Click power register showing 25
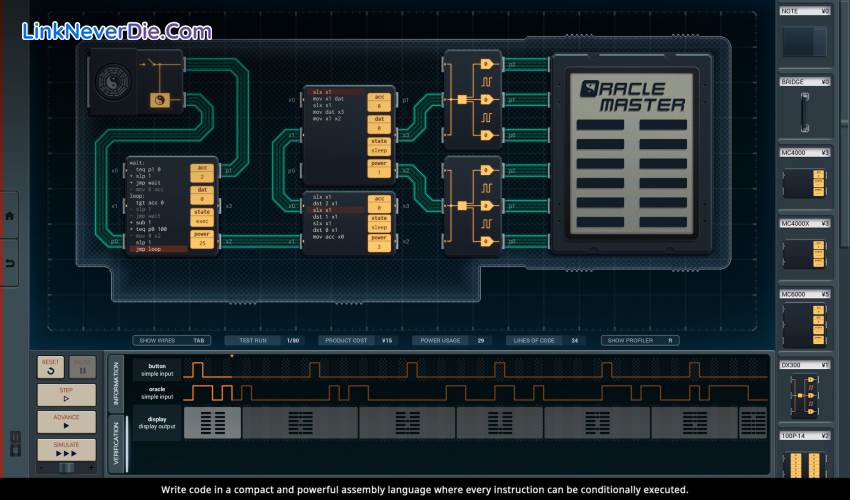This screenshot has width=850, height=500. tap(202, 239)
